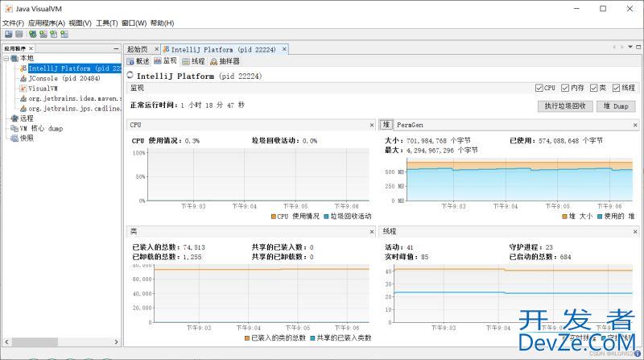Select the PermGen memory tab

point(410,125)
